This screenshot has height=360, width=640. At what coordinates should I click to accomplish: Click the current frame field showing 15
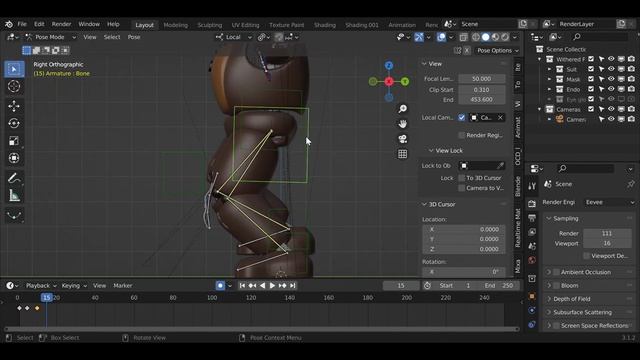point(401,286)
